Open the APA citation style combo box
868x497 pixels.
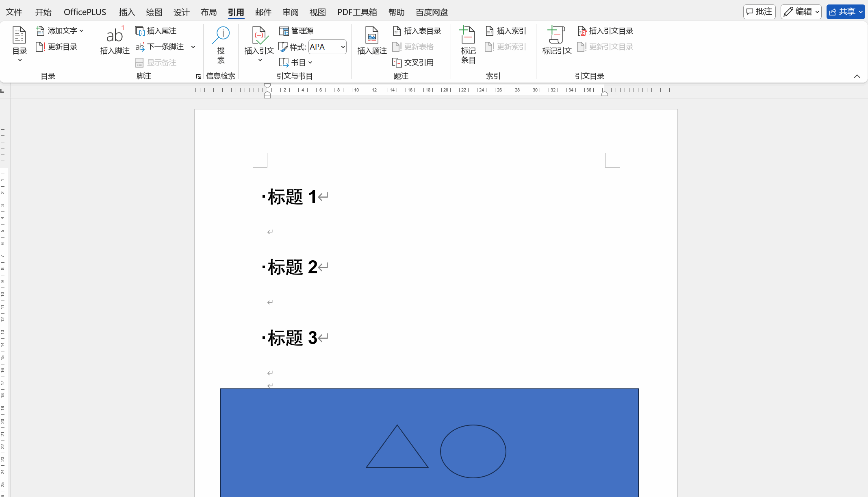327,47
